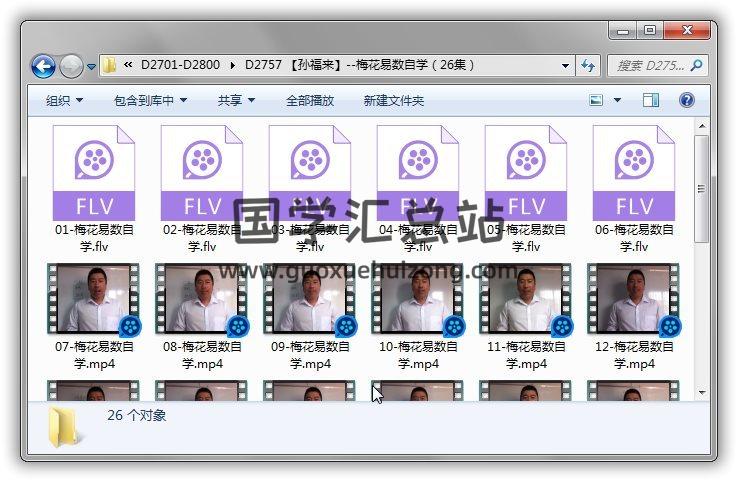Click file name 12-梅花易数自学.mp4
Screen dimensions: 738x482
(634, 355)
